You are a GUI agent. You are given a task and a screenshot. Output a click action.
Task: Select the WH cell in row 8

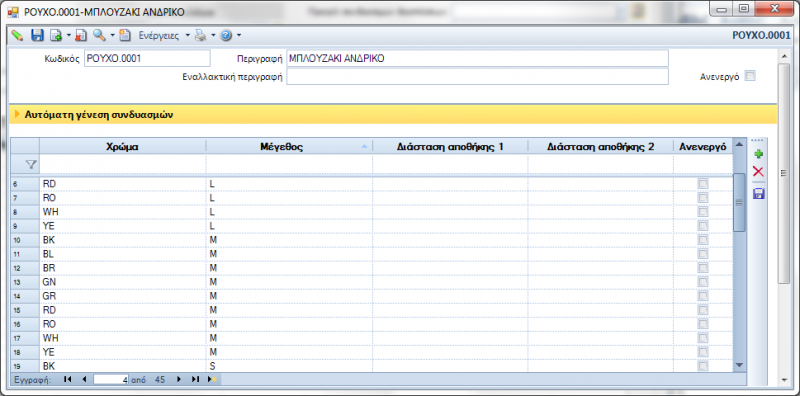123,211
